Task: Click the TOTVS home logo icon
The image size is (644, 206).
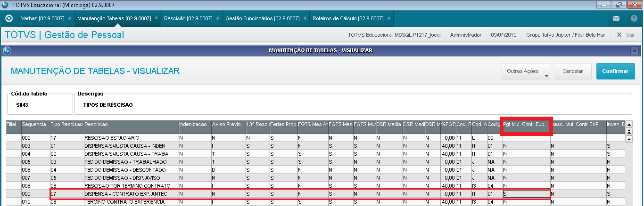Action: 8,18
